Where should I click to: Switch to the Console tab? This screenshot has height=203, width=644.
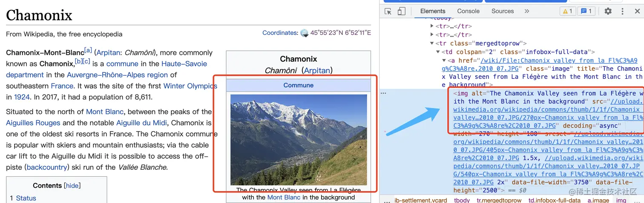pyautogui.click(x=468, y=11)
